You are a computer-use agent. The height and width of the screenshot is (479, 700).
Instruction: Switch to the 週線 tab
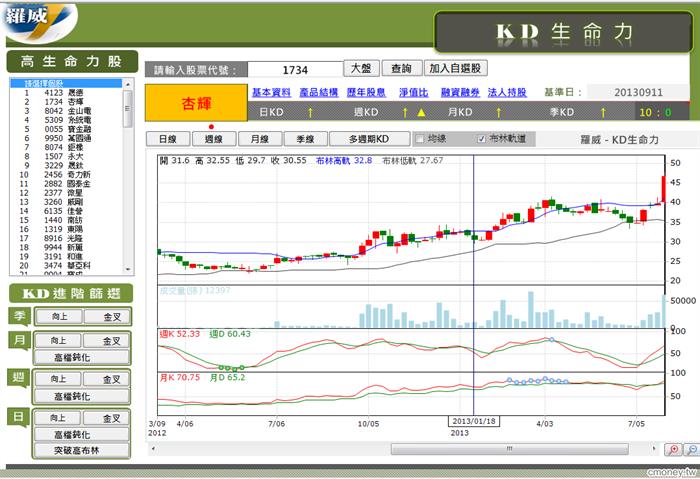tap(214, 139)
